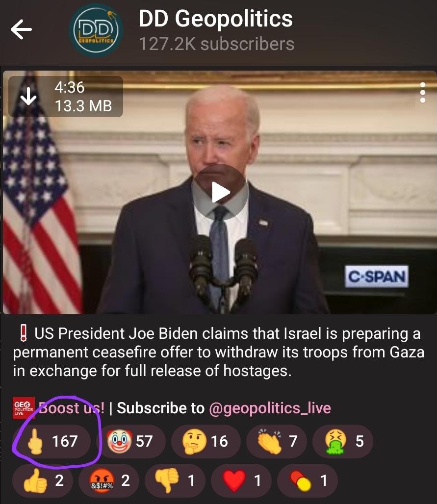The height and width of the screenshot is (504, 437).
Task: Download the video with the down-arrow icon
Action: point(28,97)
